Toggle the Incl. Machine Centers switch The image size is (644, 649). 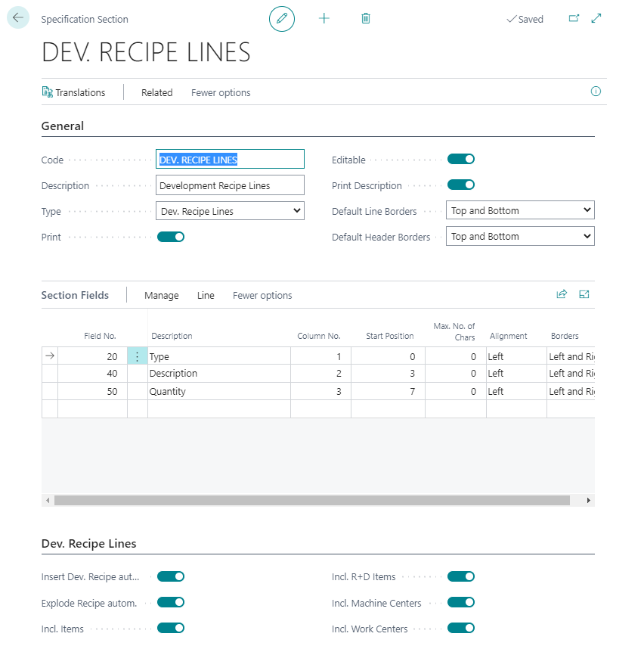[x=461, y=603]
